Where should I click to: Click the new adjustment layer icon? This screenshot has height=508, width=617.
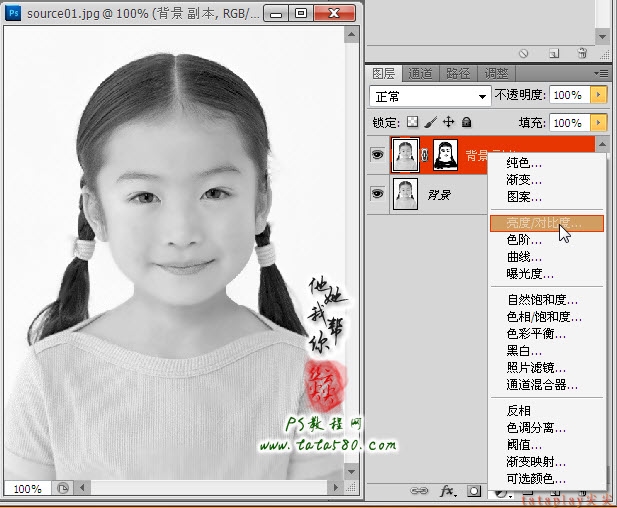coord(501,493)
